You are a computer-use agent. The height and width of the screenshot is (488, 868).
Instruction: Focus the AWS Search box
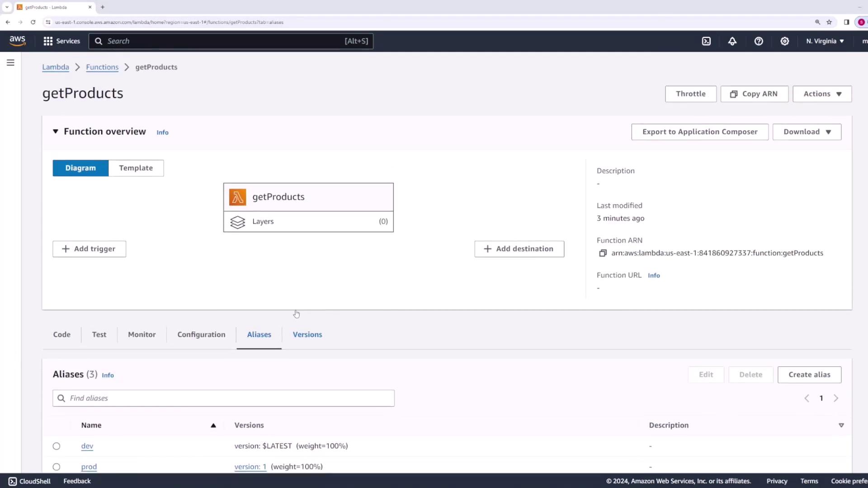(231, 41)
